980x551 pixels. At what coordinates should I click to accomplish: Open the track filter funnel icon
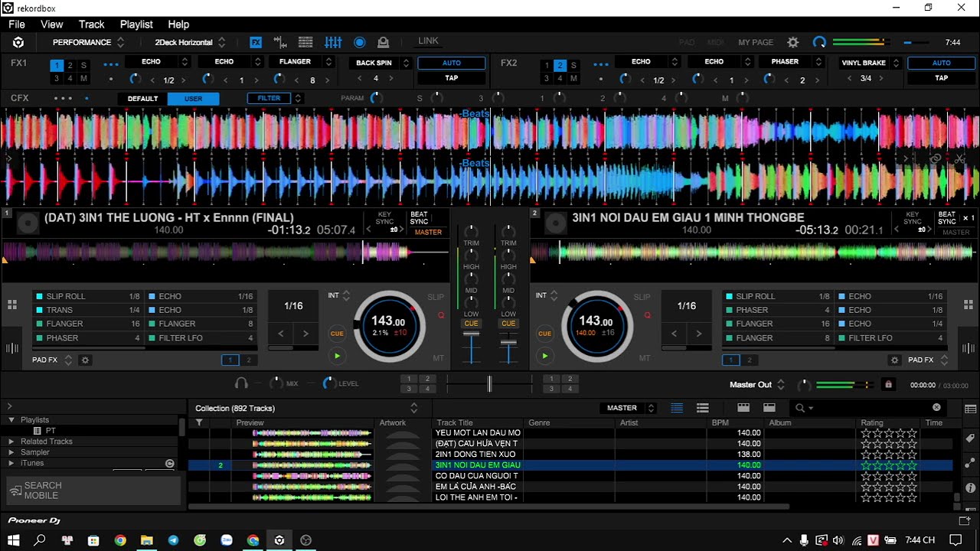click(x=199, y=422)
